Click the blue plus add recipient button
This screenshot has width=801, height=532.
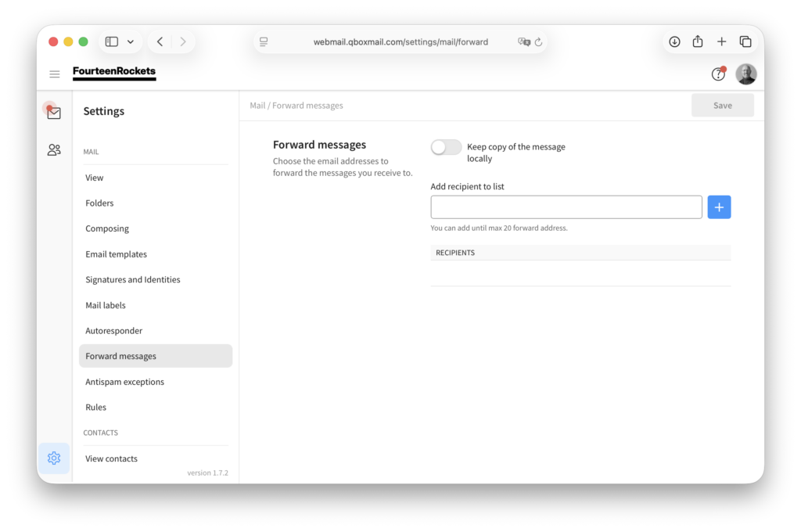[719, 207]
